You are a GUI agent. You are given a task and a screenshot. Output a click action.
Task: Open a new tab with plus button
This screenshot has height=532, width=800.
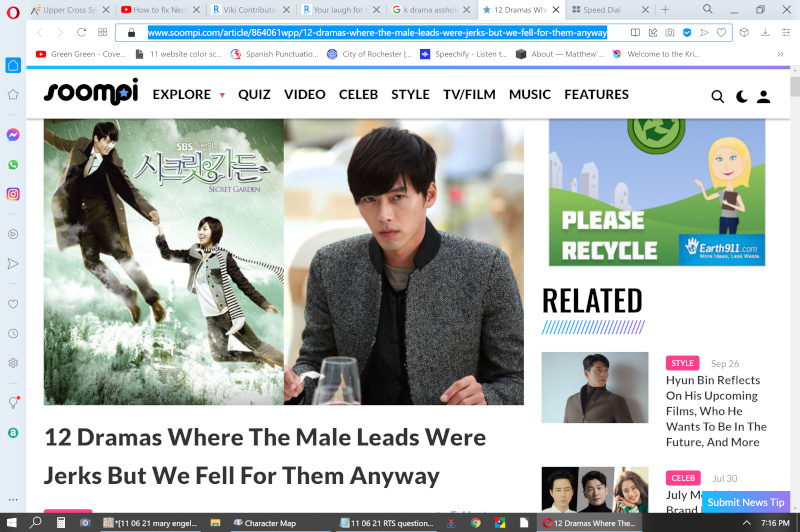pyautogui.click(x=665, y=9)
